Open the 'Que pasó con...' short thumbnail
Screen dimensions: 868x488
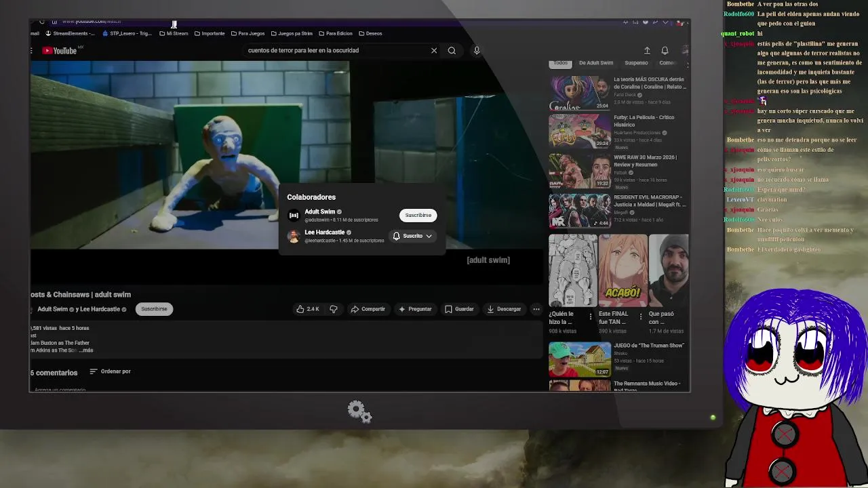coord(669,271)
